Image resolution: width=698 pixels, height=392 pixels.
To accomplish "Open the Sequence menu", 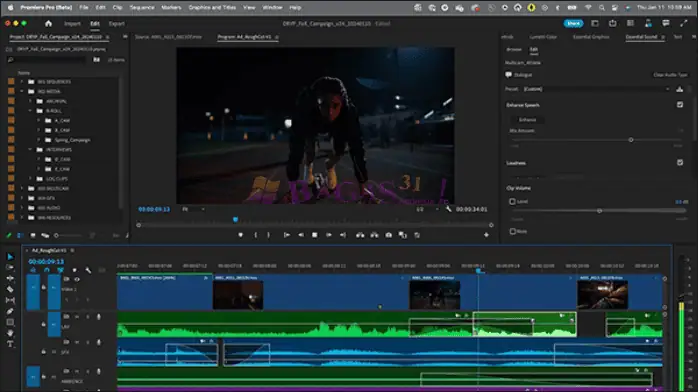I will [x=142, y=8].
